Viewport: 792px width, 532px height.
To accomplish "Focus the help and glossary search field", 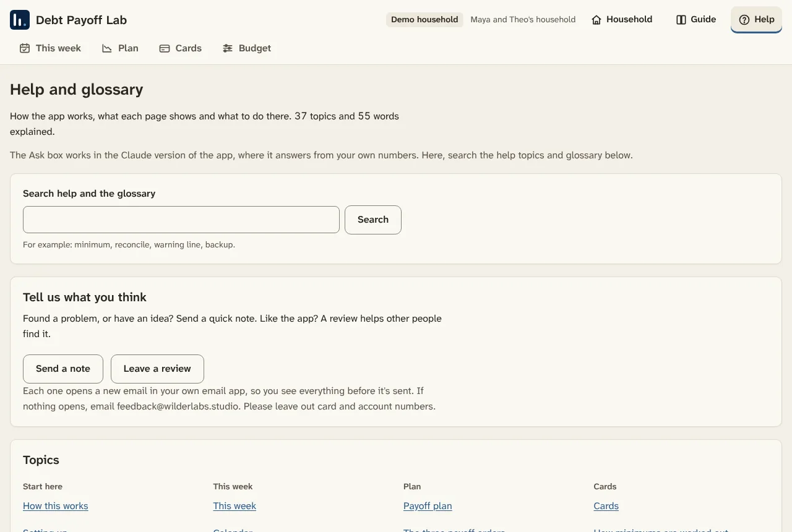I will click(181, 220).
